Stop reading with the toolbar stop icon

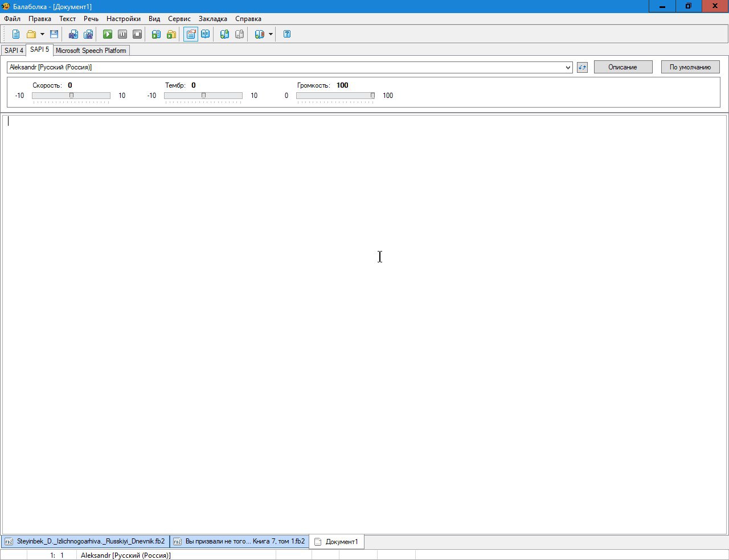pyautogui.click(x=137, y=34)
